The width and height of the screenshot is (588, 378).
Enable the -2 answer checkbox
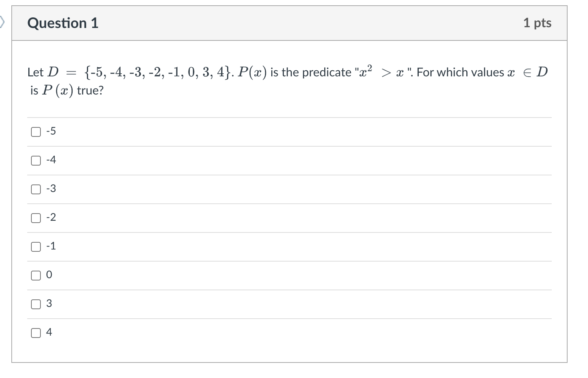[x=36, y=218]
